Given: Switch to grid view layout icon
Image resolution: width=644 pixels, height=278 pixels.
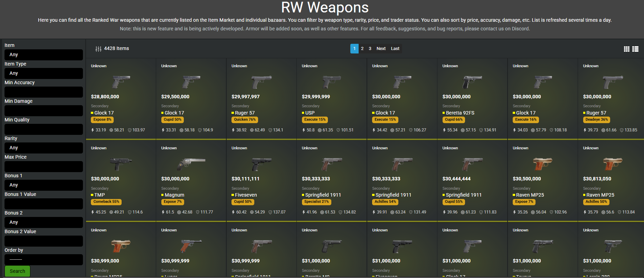Looking at the screenshot, I should click(x=626, y=49).
